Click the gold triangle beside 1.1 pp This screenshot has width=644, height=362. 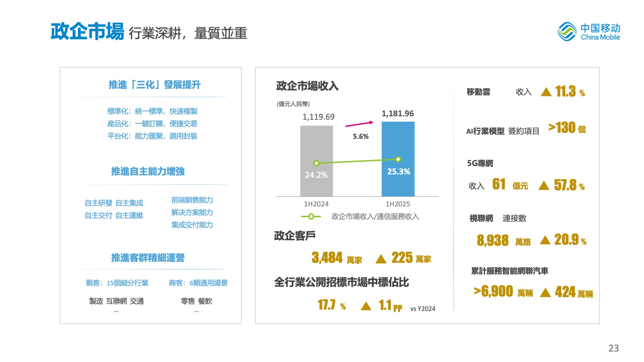point(366,306)
